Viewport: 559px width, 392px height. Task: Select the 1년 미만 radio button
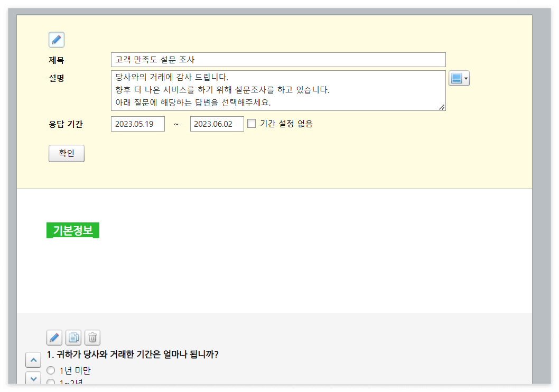(x=50, y=370)
